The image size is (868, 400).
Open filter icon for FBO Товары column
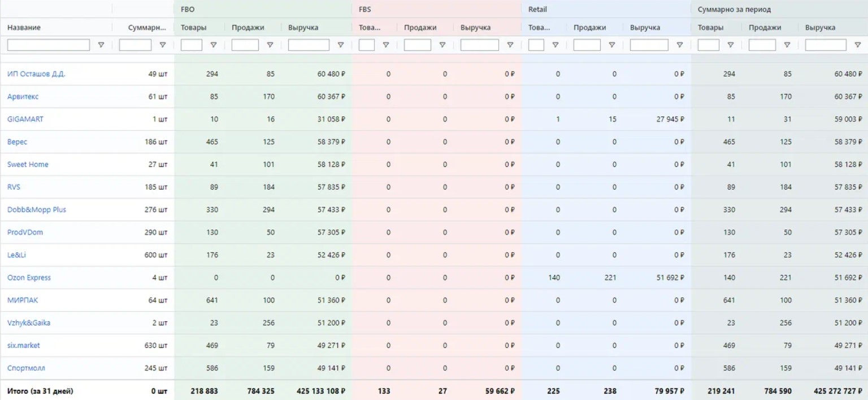[214, 45]
